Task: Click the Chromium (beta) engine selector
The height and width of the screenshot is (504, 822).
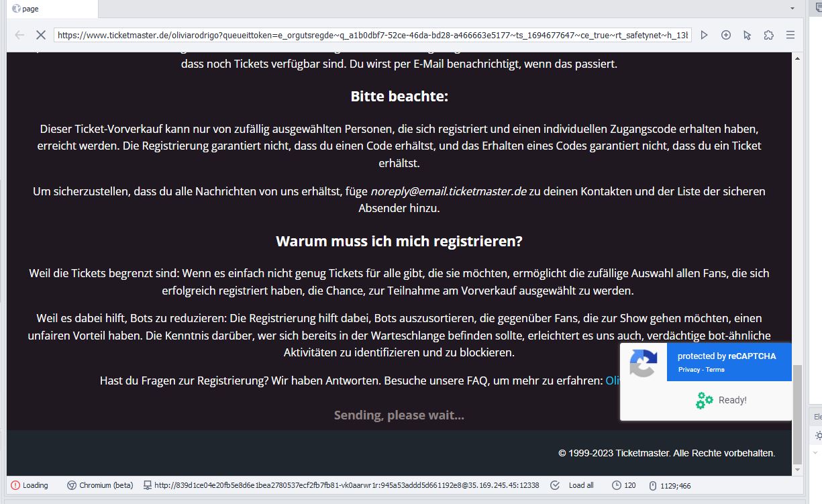Action: (x=100, y=485)
